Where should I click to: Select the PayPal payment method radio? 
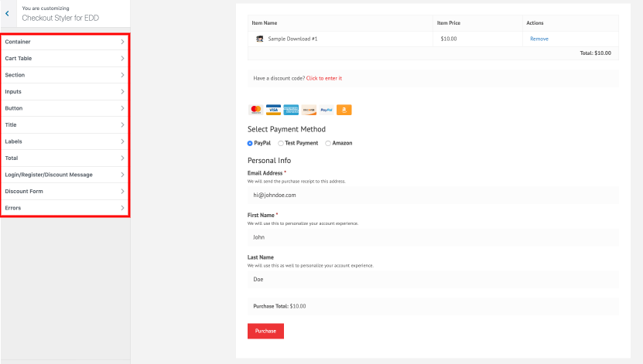coord(250,143)
